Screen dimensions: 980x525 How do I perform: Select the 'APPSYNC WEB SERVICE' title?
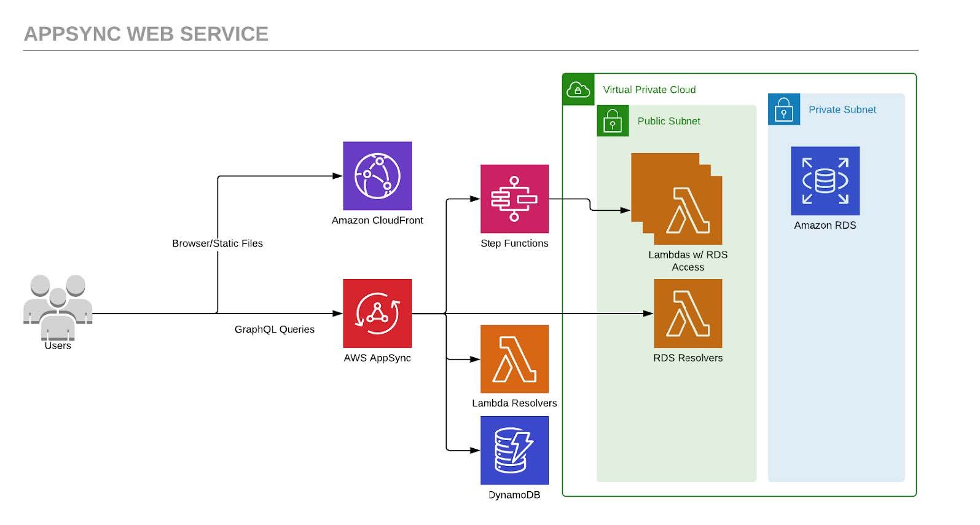pyautogui.click(x=146, y=34)
